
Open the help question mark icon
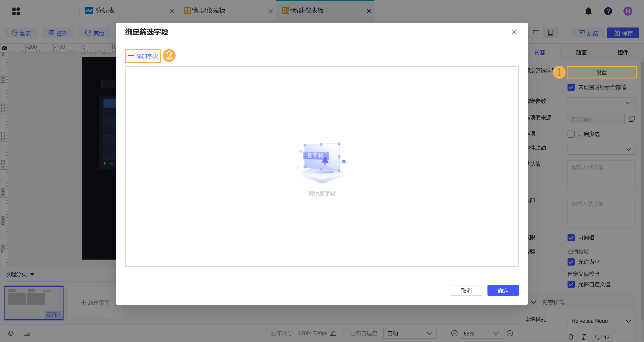608,11
